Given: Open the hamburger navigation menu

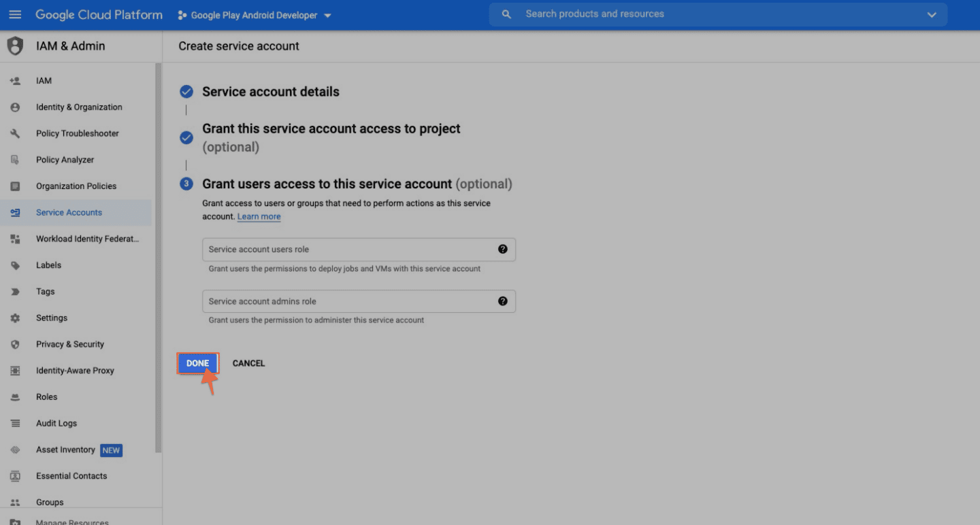Looking at the screenshot, I should click(x=15, y=14).
